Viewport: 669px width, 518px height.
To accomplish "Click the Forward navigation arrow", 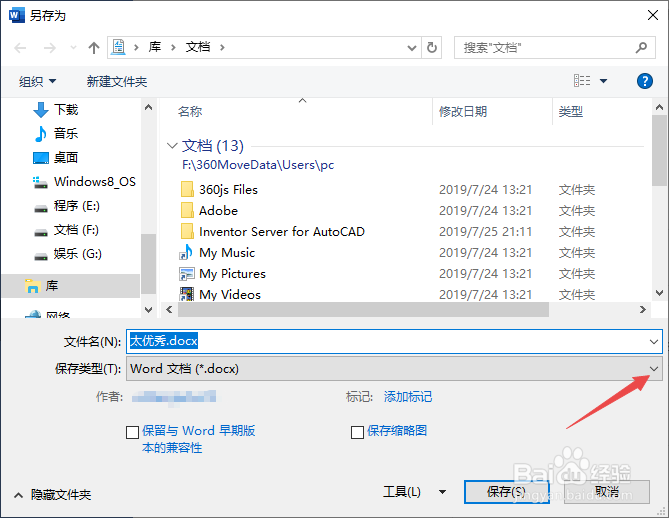I will coord(50,48).
